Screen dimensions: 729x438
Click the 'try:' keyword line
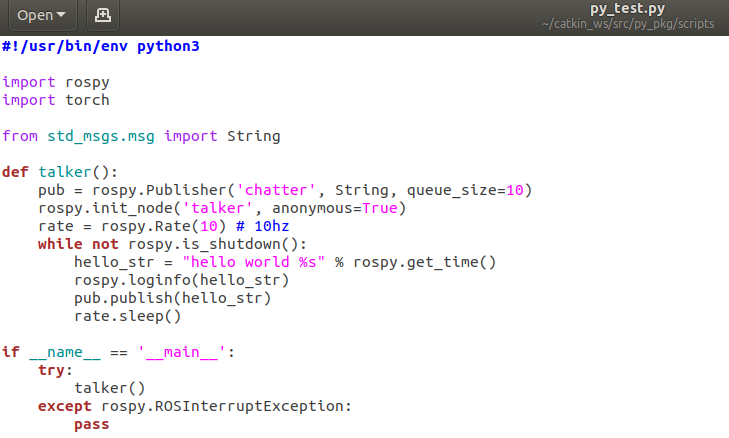(x=55, y=370)
